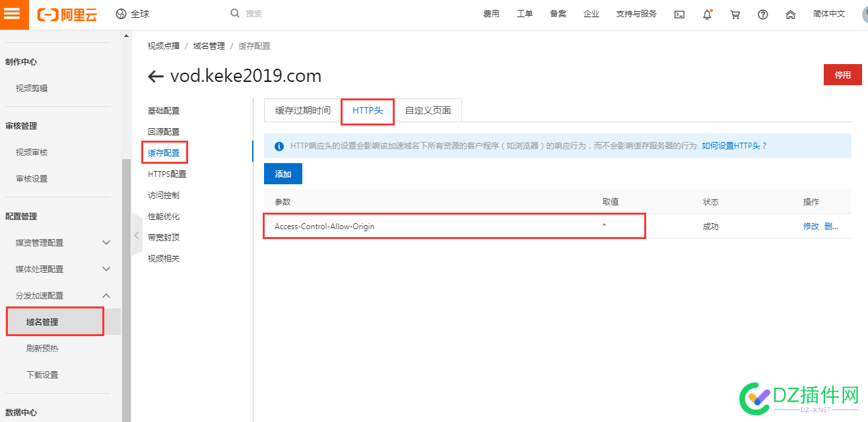Screen dimensions: 868x422
Task: Open the help question mark icon
Action: pos(763,15)
